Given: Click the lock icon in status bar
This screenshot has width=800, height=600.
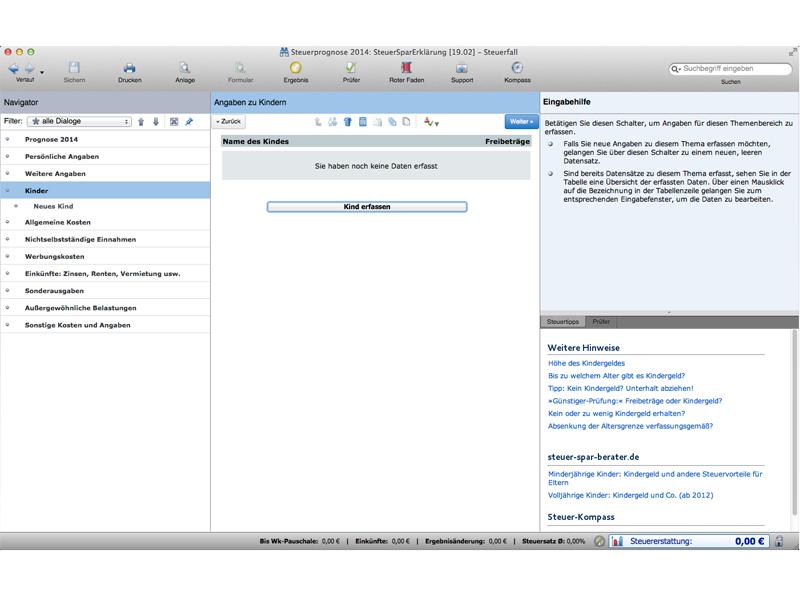Looking at the screenshot, I should coord(779,541).
